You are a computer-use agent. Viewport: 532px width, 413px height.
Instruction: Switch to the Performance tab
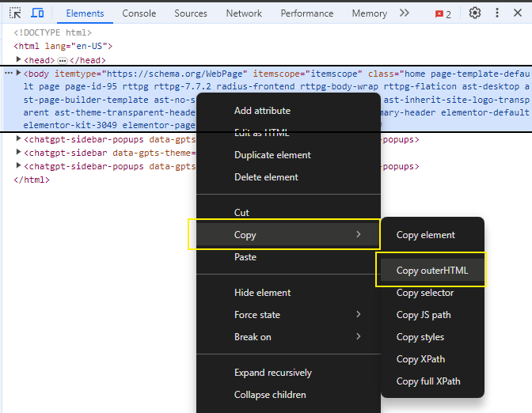(x=306, y=13)
